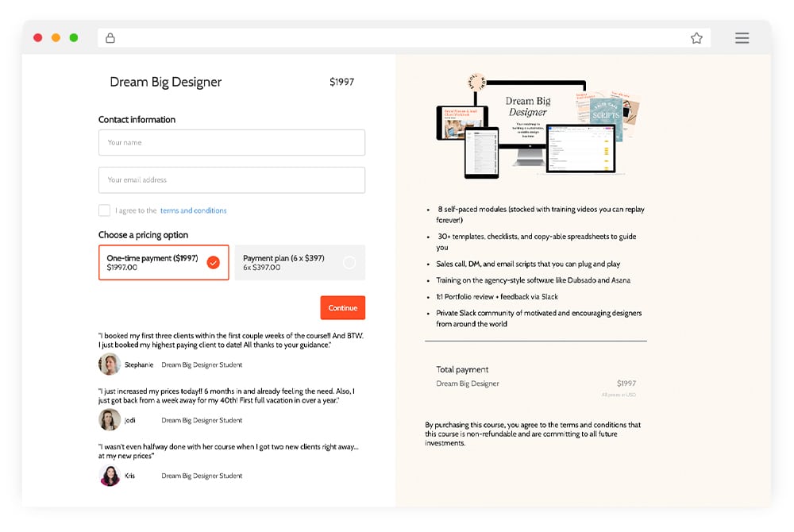Select the Payment plan (6 x $397) option

[300, 262]
